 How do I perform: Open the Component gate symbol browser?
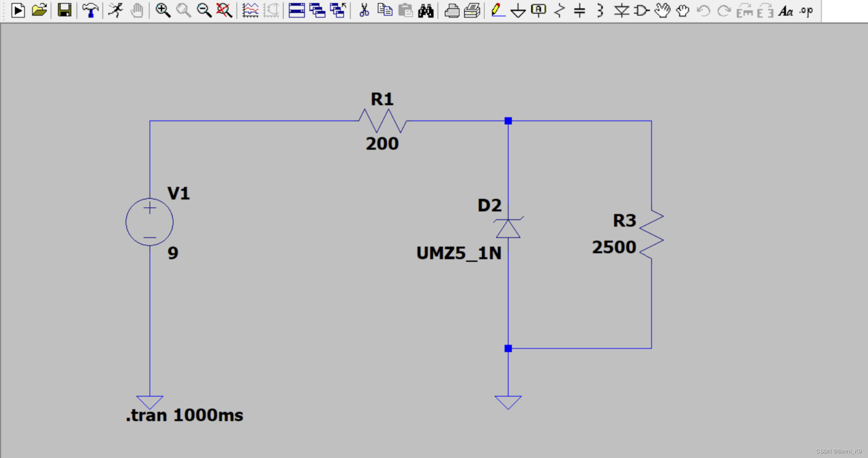click(x=642, y=10)
